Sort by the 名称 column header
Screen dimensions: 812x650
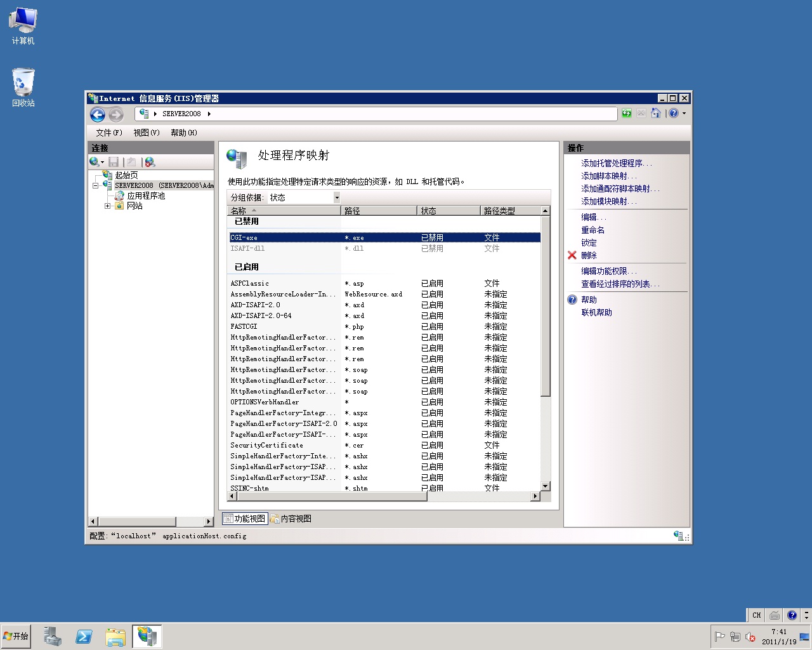point(284,211)
